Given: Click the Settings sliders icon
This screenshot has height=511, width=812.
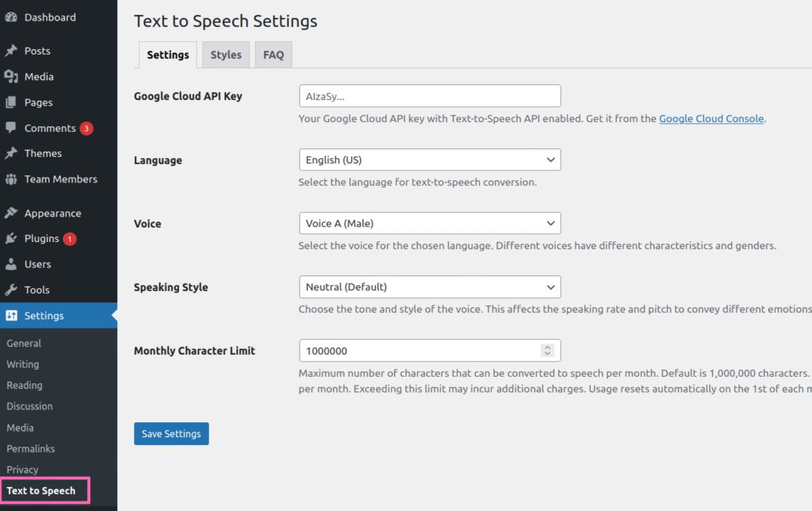Looking at the screenshot, I should 11,315.
